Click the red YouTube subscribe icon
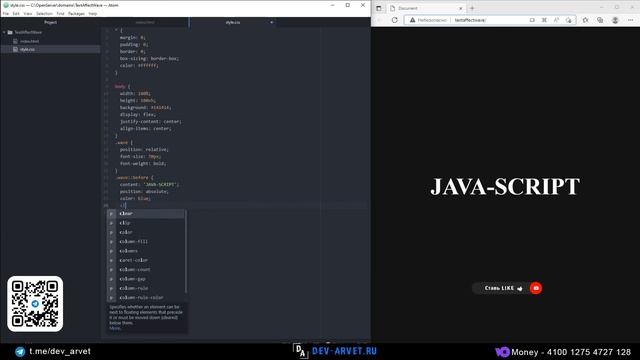Viewport: 640px width, 360px height. tap(536, 288)
